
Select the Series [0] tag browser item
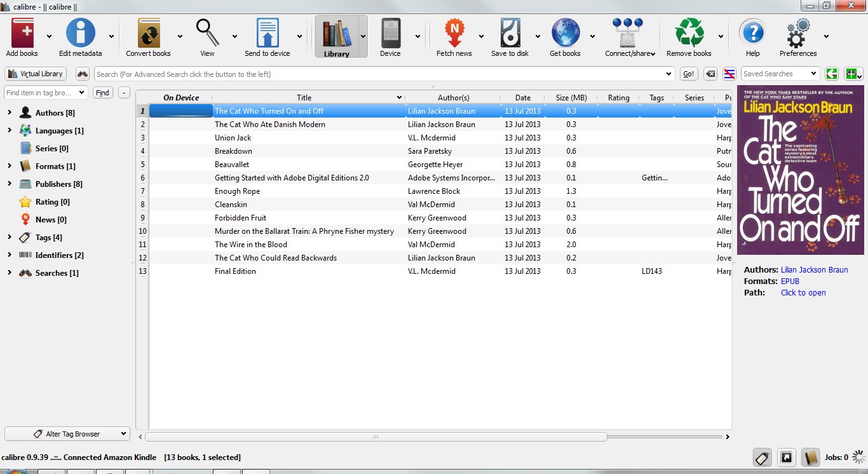point(51,148)
